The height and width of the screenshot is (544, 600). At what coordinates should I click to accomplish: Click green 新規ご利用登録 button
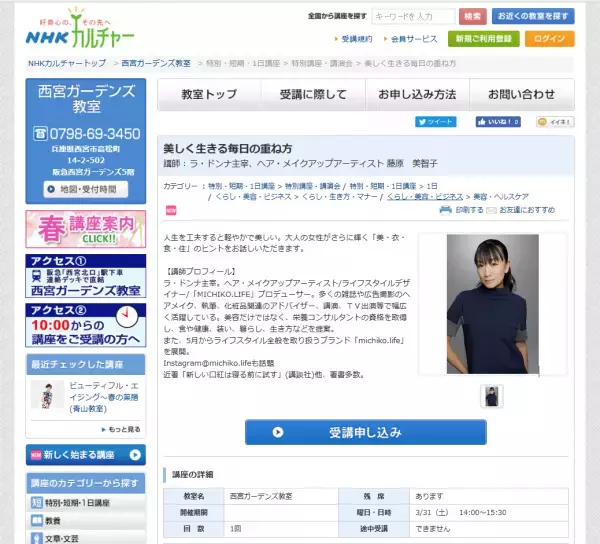coord(484,39)
